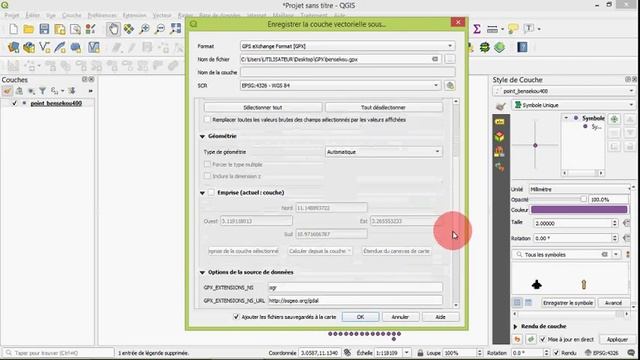This screenshot has height=360, width=640.
Task: Open Labels tab icon in Style de Couche
Action: (x=500, y=122)
